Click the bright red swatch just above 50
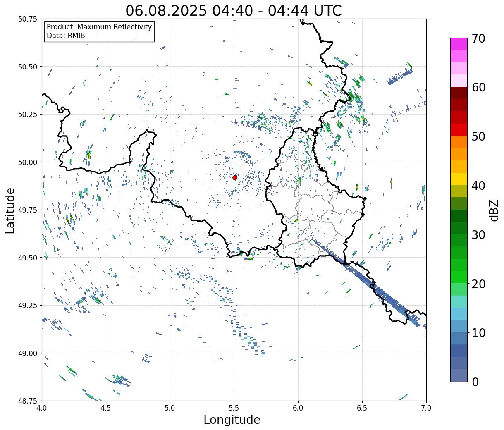The image size is (504, 430). pyautogui.click(x=459, y=130)
